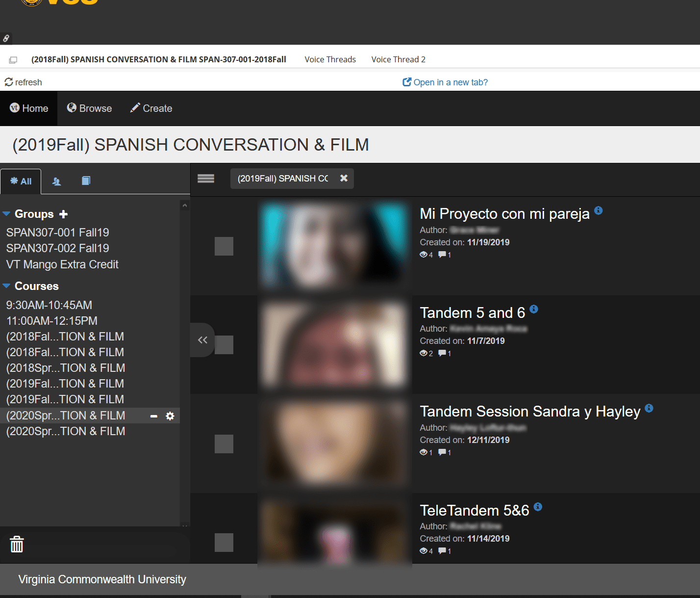
Task: Open group SPAN307-002 Fall19
Action: pos(58,248)
